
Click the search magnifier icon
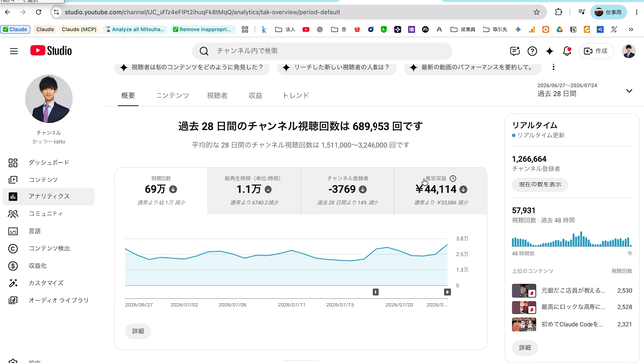pyautogui.click(x=204, y=51)
